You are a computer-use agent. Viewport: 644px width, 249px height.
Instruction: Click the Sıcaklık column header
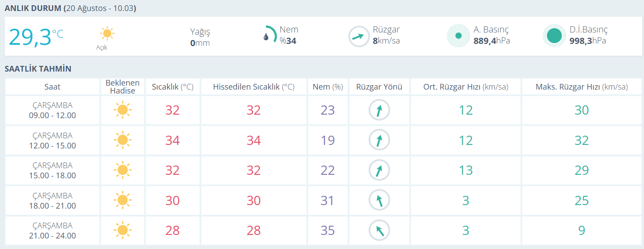coord(172,87)
